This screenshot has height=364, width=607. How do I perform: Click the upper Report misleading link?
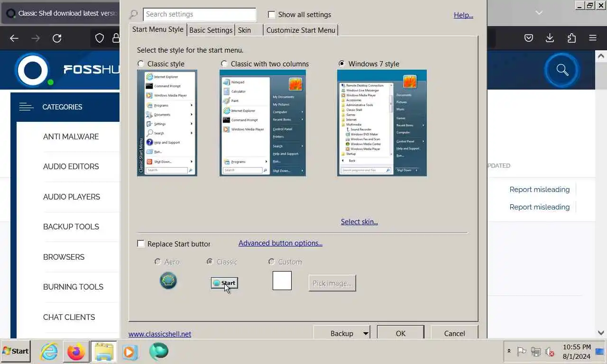pyautogui.click(x=540, y=190)
